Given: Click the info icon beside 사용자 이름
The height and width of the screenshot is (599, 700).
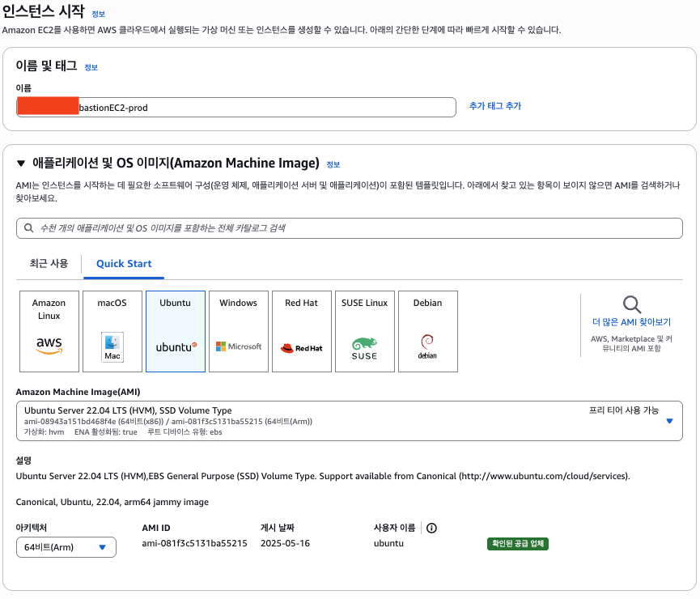Looking at the screenshot, I should pyautogui.click(x=431, y=528).
